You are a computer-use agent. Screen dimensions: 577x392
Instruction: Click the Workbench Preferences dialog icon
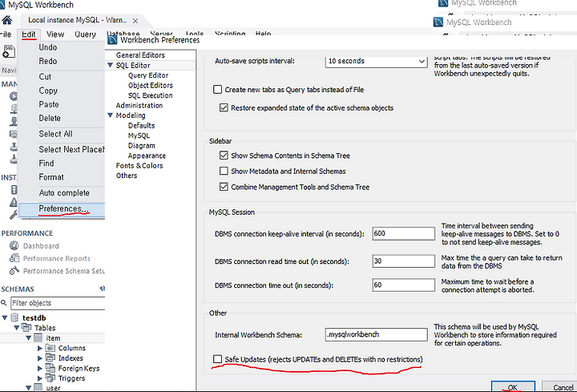tap(112, 40)
